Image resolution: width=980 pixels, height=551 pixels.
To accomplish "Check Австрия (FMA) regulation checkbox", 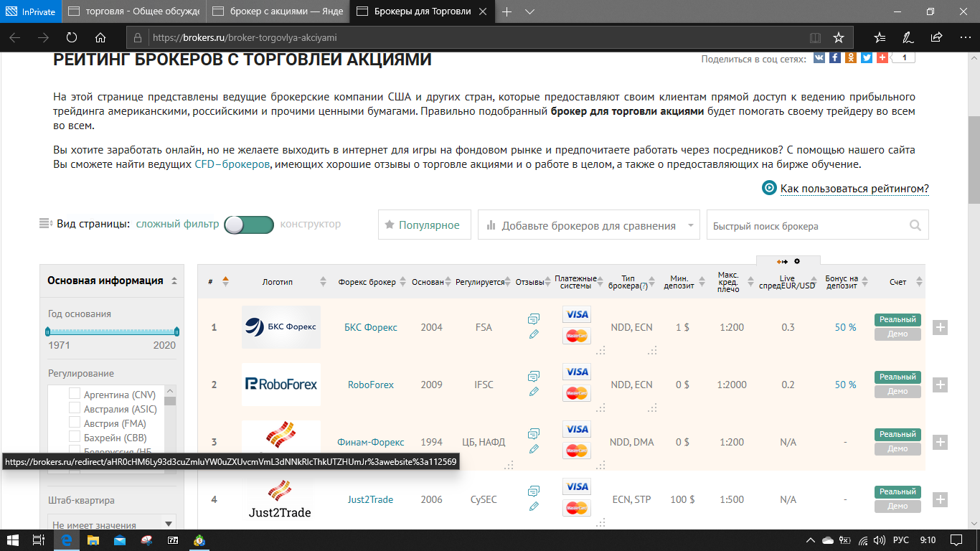I will tap(75, 423).
